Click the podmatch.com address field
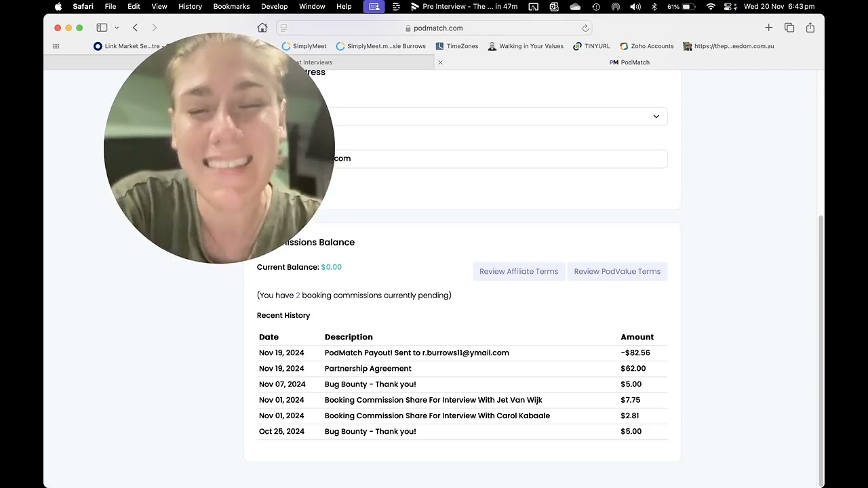The image size is (868, 488). tap(434, 28)
